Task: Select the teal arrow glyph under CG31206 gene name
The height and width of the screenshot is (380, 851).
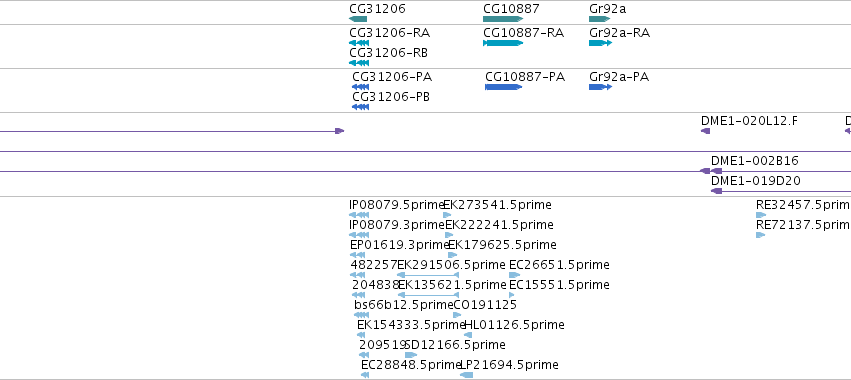Action: 358,19
